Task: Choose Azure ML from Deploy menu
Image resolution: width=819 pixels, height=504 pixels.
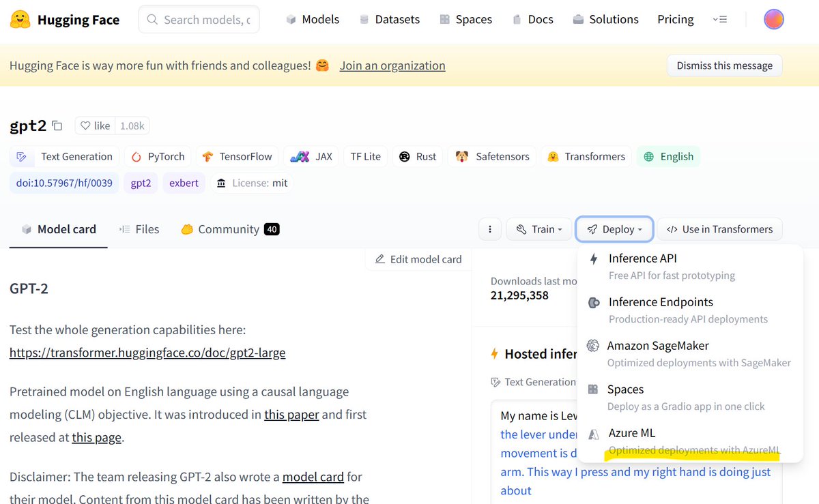Action: tap(690, 441)
